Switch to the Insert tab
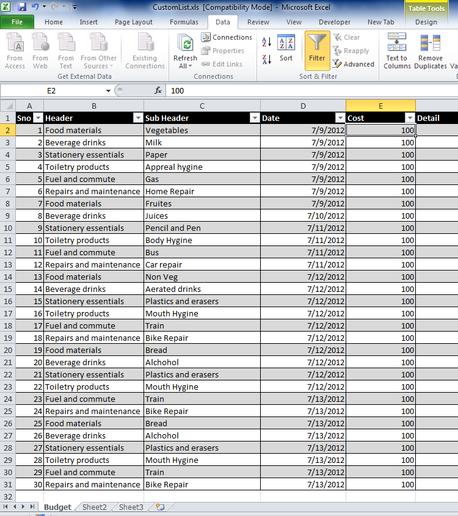The width and height of the screenshot is (458, 516). pyautogui.click(x=88, y=22)
